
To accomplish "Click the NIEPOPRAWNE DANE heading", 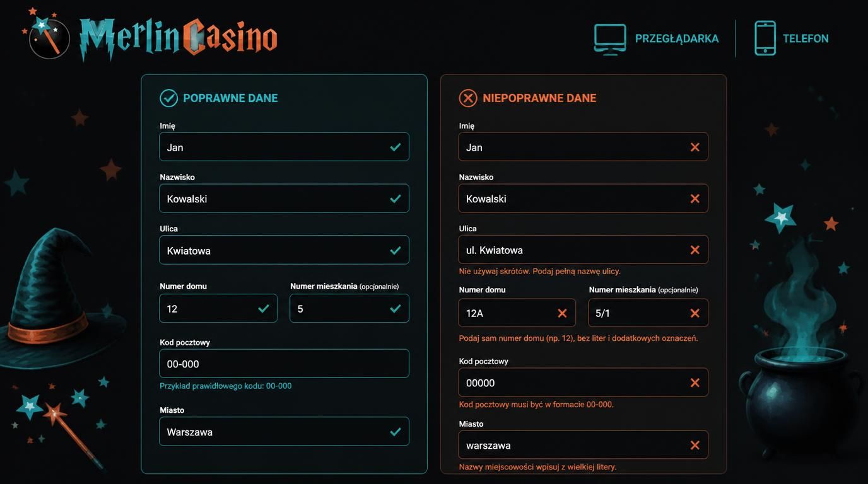I will [x=539, y=98].
